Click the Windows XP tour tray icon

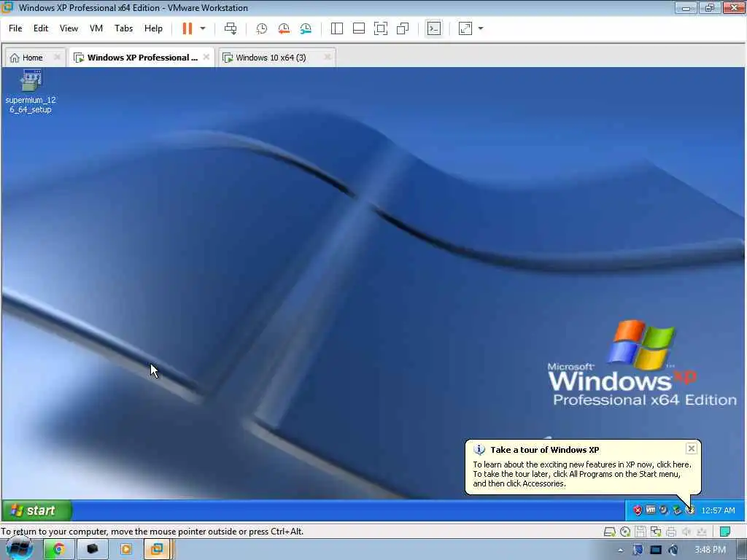coord(690,510)
